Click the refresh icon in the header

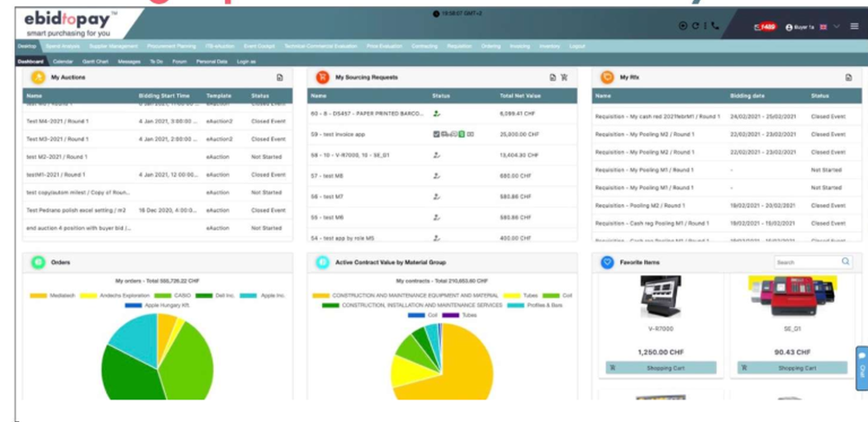(694, 25)
